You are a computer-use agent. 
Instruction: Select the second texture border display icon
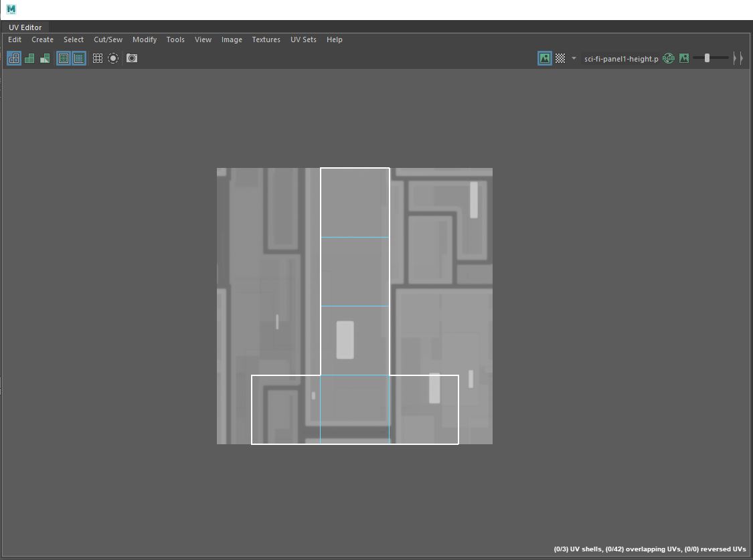tap(79, 58)
